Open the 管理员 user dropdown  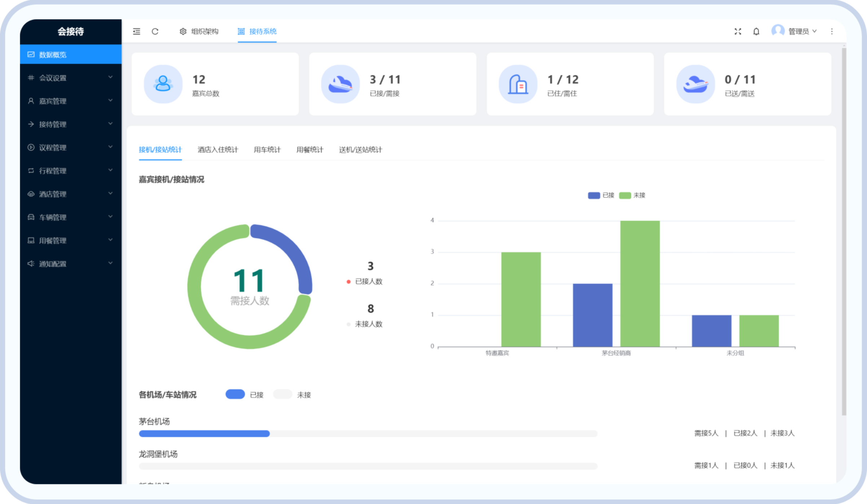pos(798,31)
